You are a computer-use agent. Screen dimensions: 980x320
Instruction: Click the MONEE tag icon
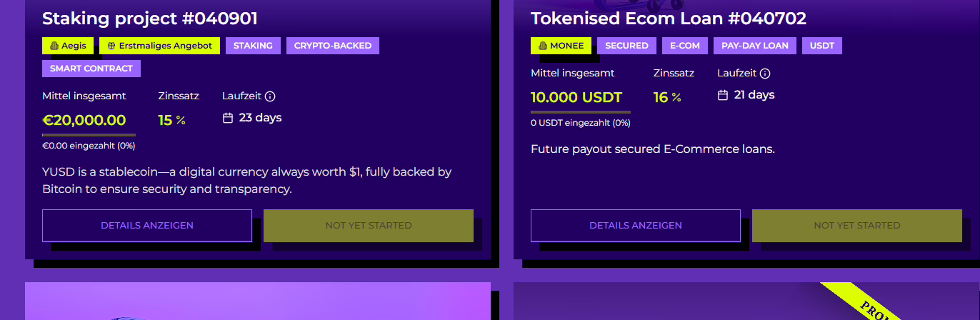point(543,46)
